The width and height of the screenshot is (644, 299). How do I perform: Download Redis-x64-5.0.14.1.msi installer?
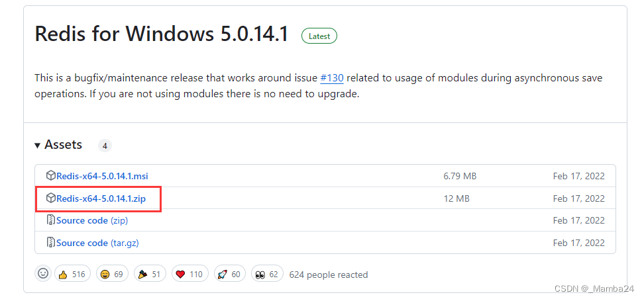[x=102, y=176]
